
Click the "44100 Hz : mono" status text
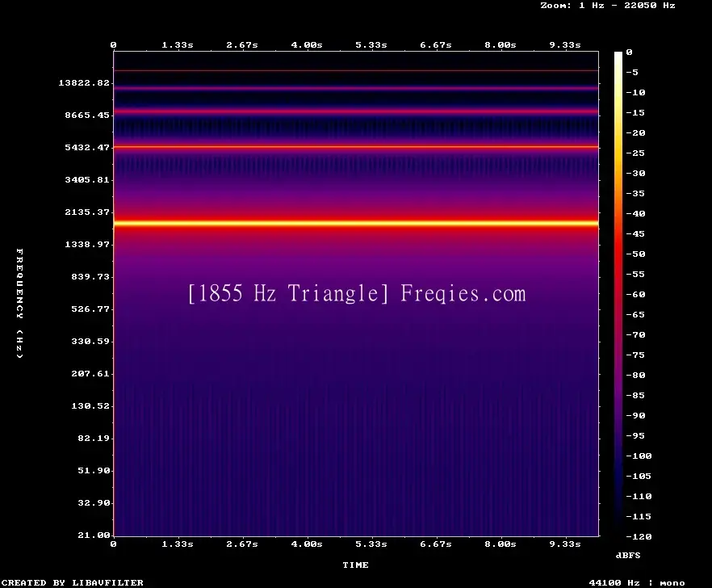tap(637, 582)
